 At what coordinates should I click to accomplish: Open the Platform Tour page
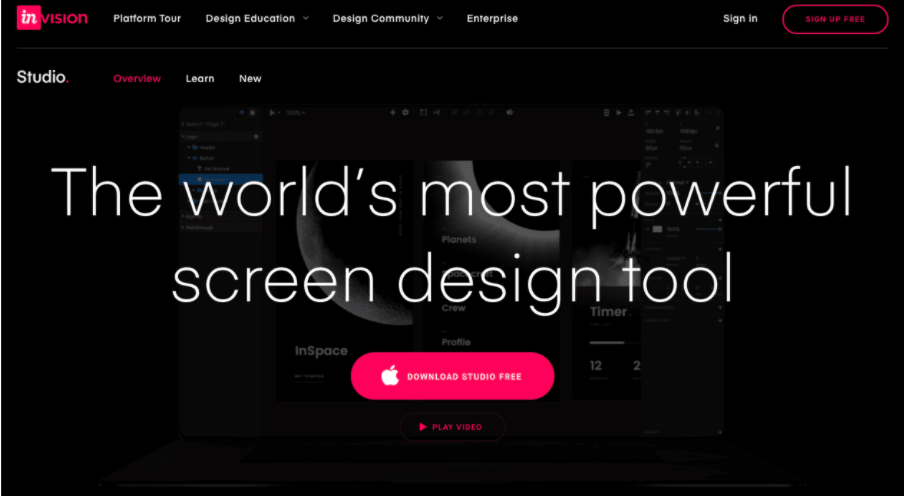tap(147, 18)
